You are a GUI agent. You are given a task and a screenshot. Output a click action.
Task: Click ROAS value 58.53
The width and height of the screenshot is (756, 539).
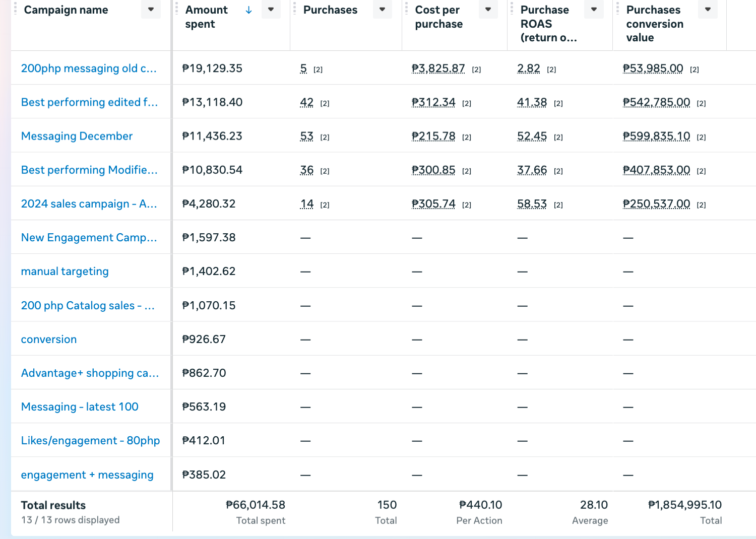[x=532, y=204]
